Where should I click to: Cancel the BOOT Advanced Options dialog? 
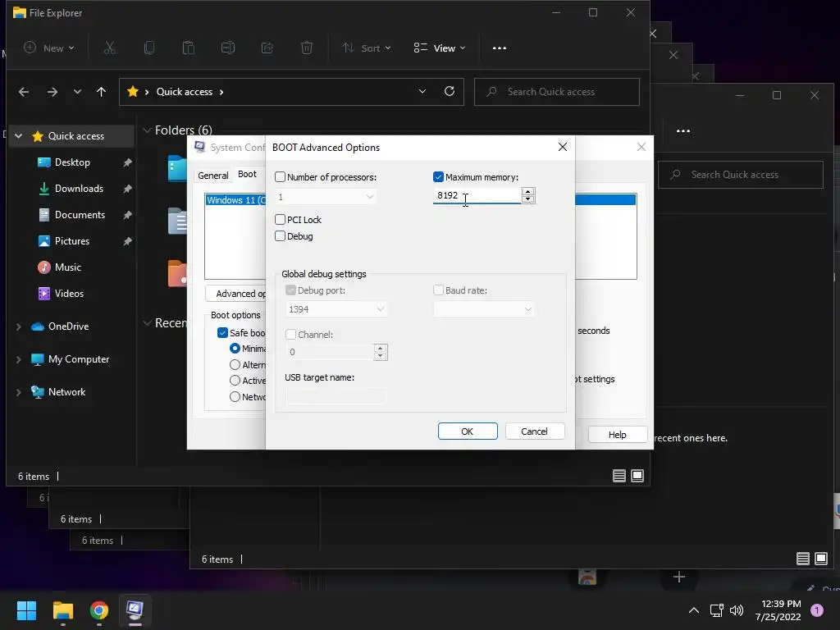pos(534,431)
